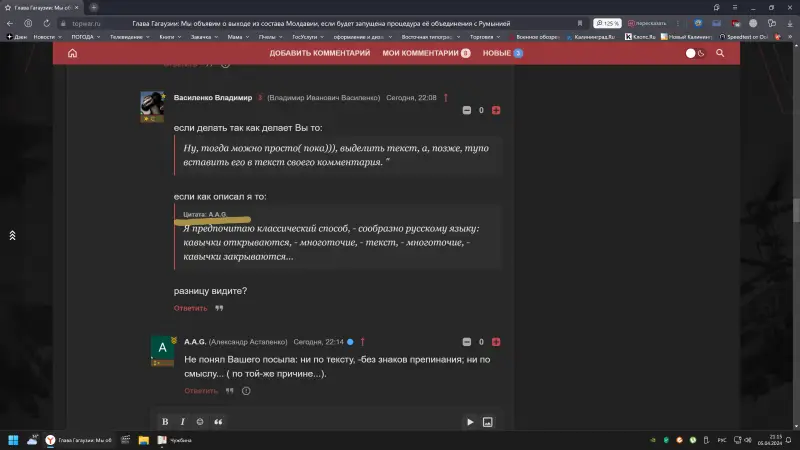Open the ПОГОДА bookmarks folder

(x=80, y=36)
